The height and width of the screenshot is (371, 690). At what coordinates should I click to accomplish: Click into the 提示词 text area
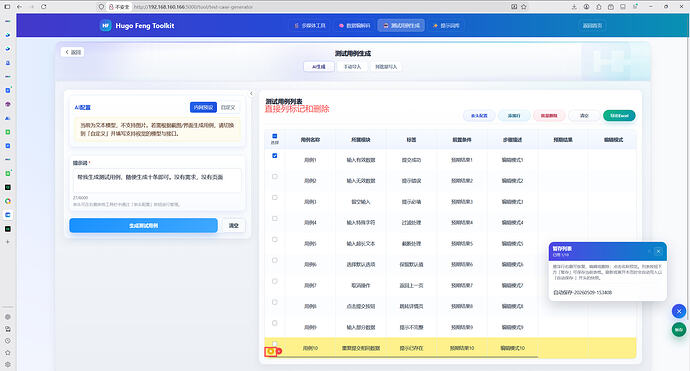157,180
